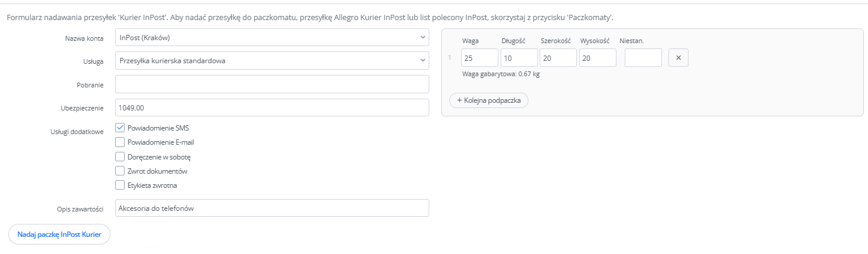Image resolution: width=868 pixels, height=254 pixels.
Task: Focus the Ubezpieczenie amount field
Action: coord(272,108)
